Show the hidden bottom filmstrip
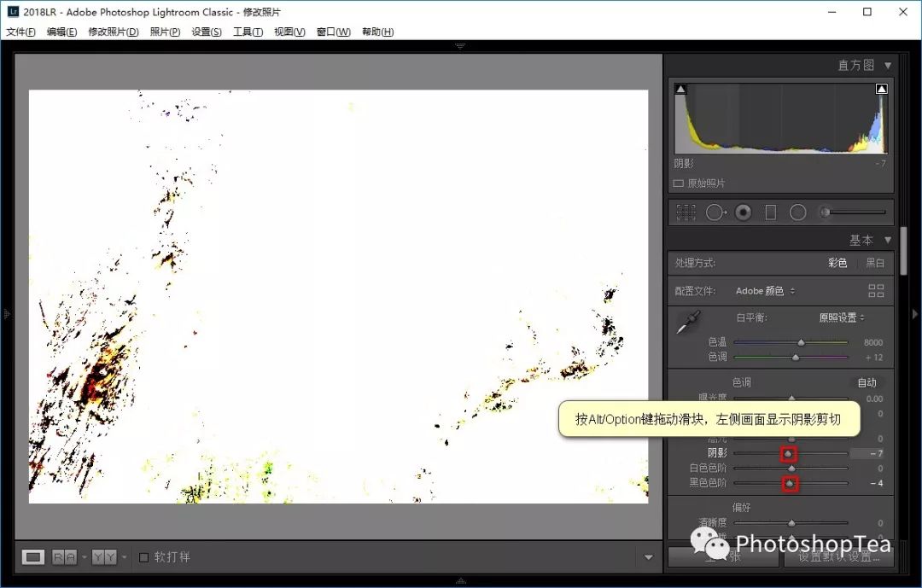 pos(460,581)
